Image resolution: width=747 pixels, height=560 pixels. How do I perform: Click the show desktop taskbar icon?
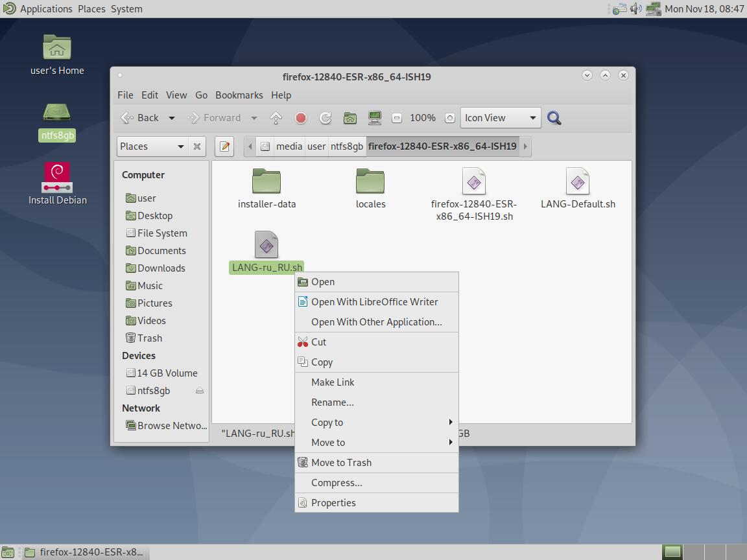coord(8,552)
